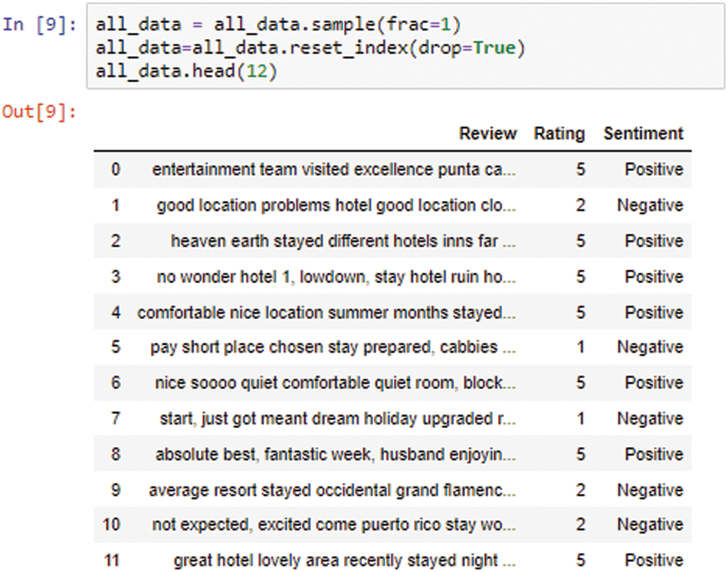This screenshot has width=728, height=572.
Task: Click the Rating column header
Action: (559, 133)
